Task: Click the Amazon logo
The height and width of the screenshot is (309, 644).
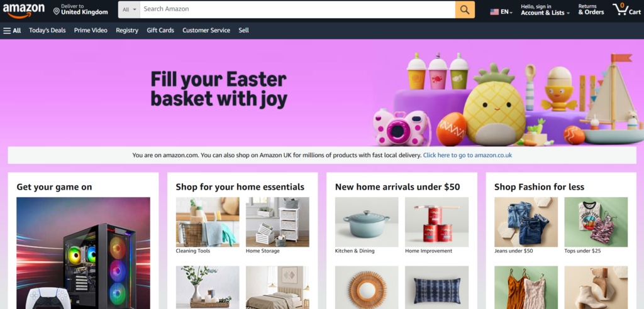Action: (23, 10)
